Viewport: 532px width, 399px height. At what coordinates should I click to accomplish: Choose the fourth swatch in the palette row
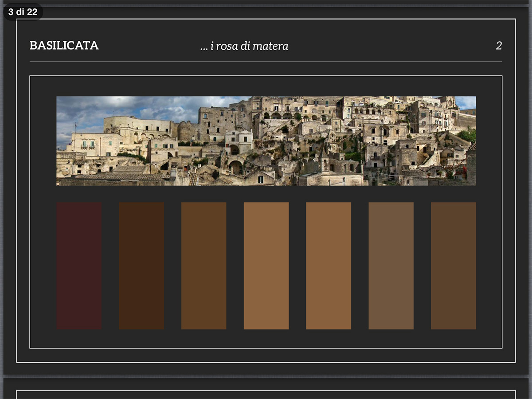(x=266, y=266)
